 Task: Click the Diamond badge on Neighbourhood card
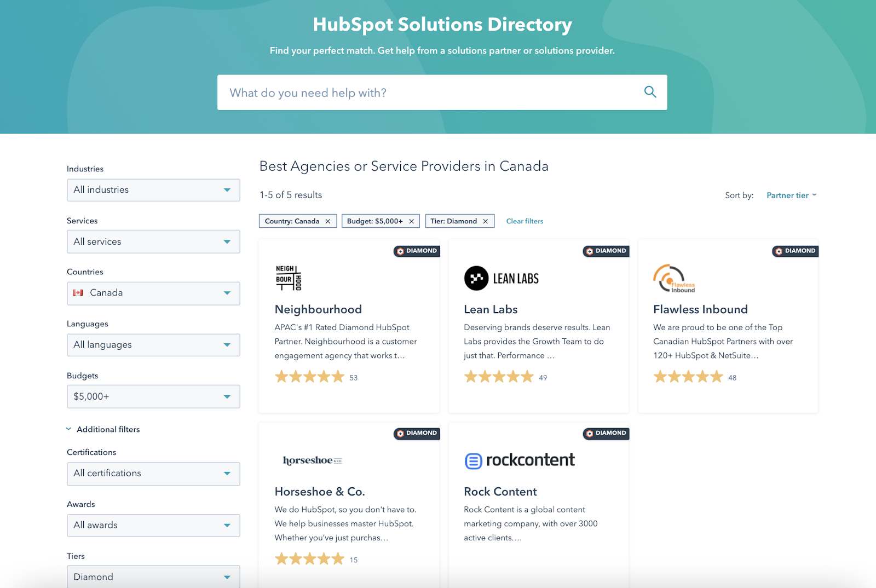[417, 251]
